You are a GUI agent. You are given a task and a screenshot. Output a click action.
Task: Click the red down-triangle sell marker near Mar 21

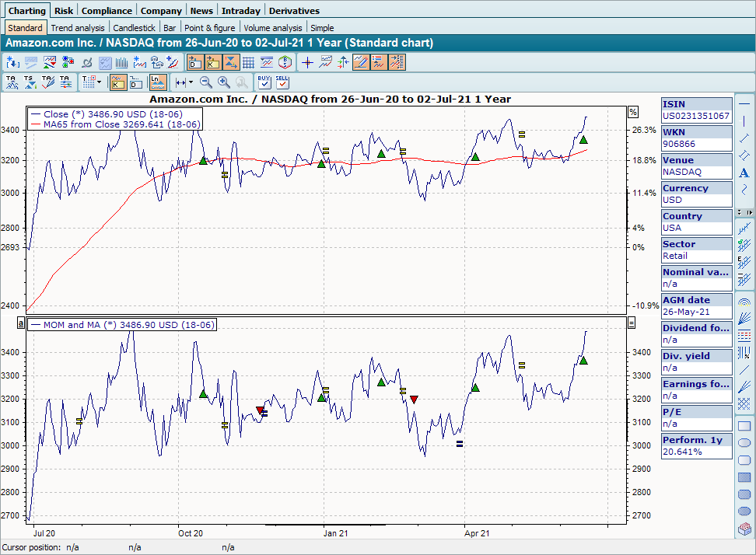pyautogui.click(x=414, y=400)
